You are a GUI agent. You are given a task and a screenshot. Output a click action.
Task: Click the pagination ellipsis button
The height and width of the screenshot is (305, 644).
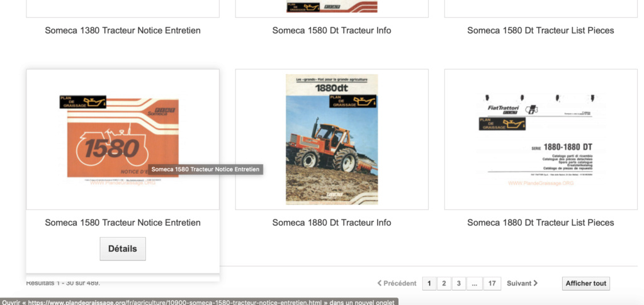[475, 283]
